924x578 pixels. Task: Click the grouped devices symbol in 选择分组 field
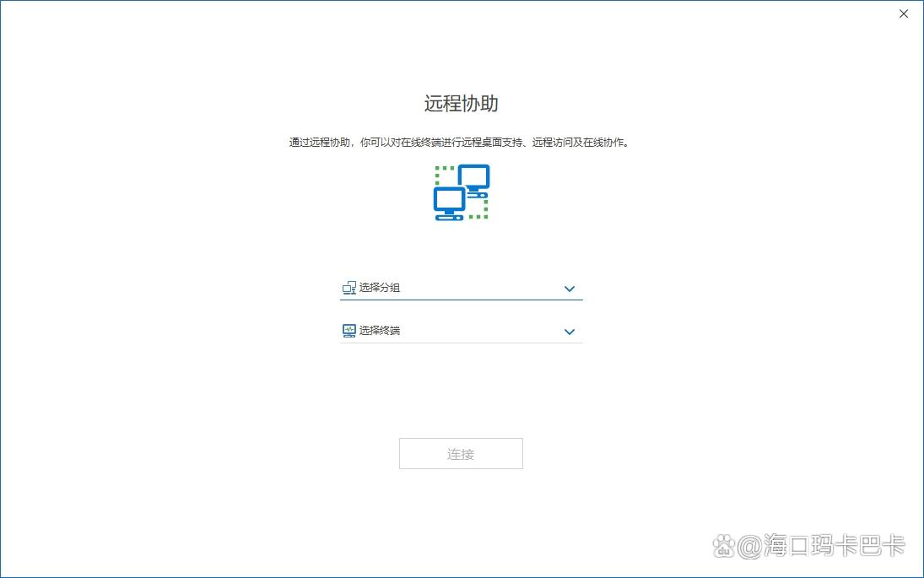tap(349, 287)
